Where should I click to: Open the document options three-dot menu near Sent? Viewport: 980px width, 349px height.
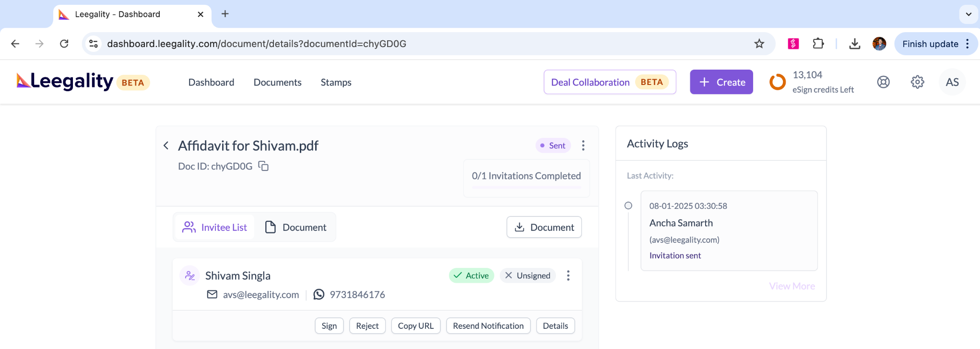583,145
